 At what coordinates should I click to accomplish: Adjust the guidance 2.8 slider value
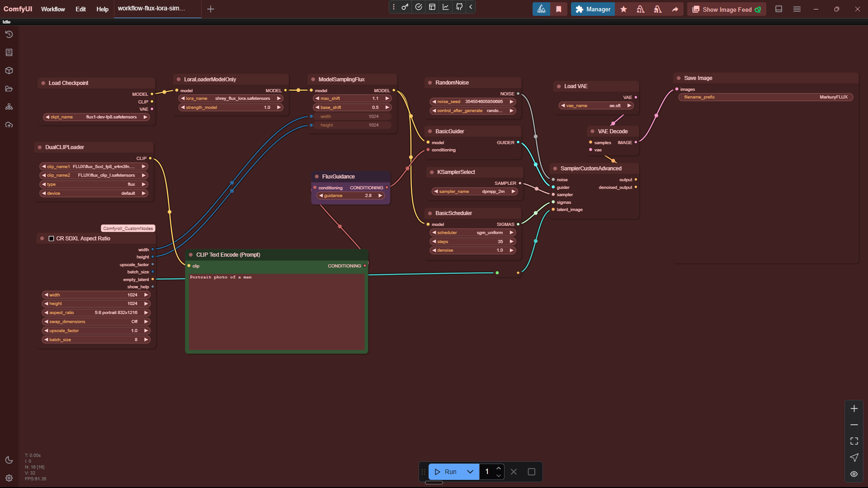tap(351, 196)
